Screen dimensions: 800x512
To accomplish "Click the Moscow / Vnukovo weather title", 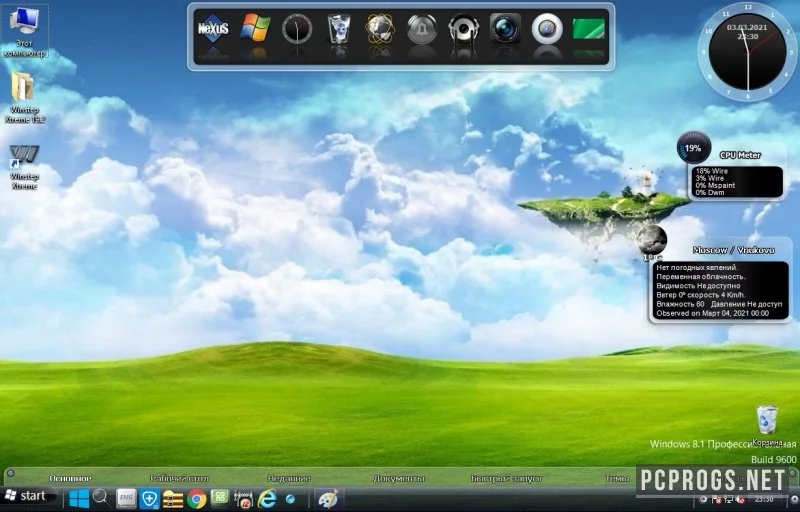I will [x=733, y=250].
